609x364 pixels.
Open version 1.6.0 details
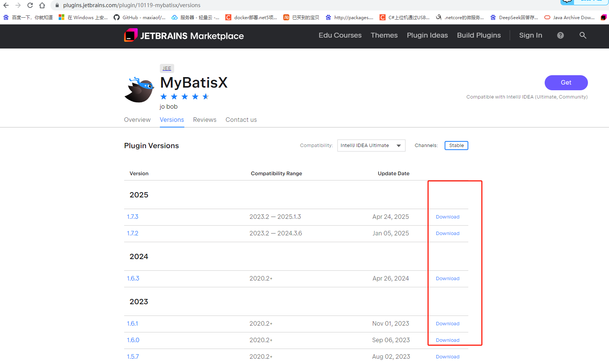pyautogui.click(x=133, y=340)
